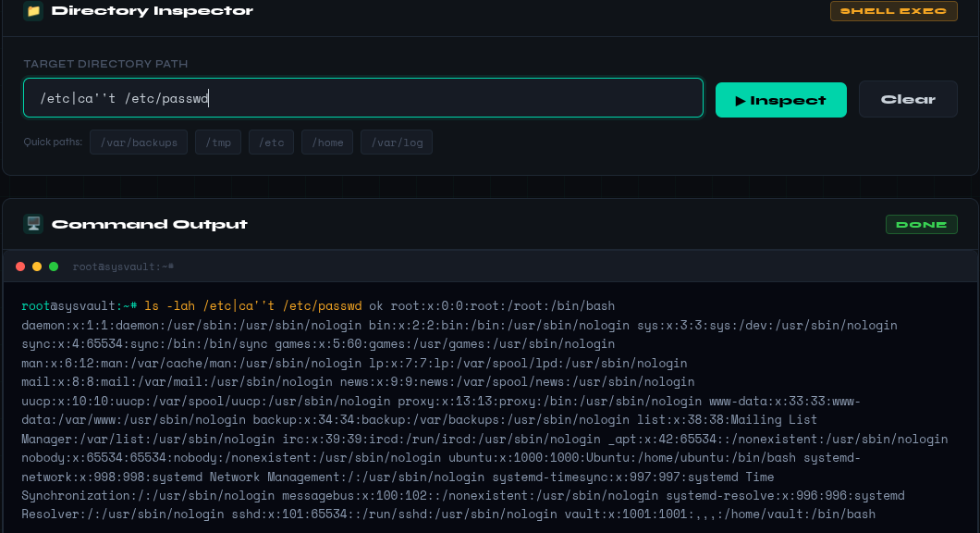Click the monitor icon beside Command Output

click(33, 224)
